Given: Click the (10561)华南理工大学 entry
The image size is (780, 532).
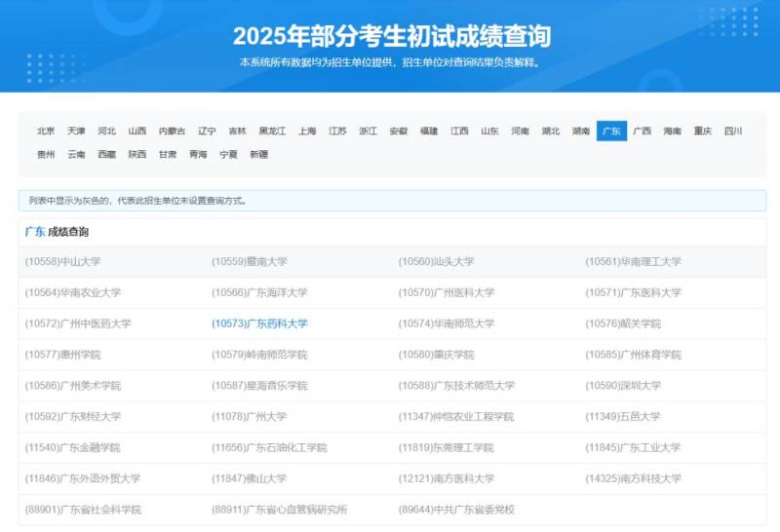Looking at the screenshot, I should point(633,261).
